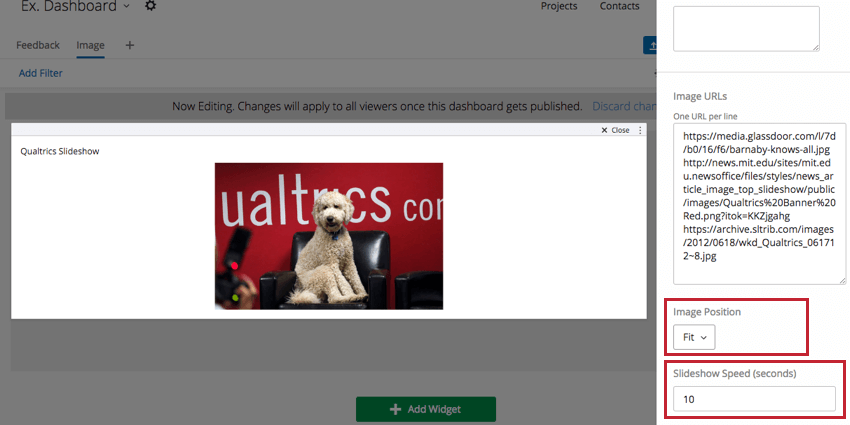The image size is (850, 425).
Task: Open dashboard settings gear icon
Action: (x=151, y=7)
